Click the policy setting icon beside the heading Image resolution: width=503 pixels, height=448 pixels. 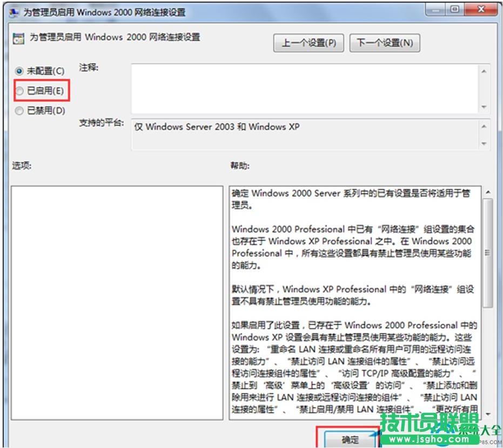pyautogui.click(x=18, y=38)
